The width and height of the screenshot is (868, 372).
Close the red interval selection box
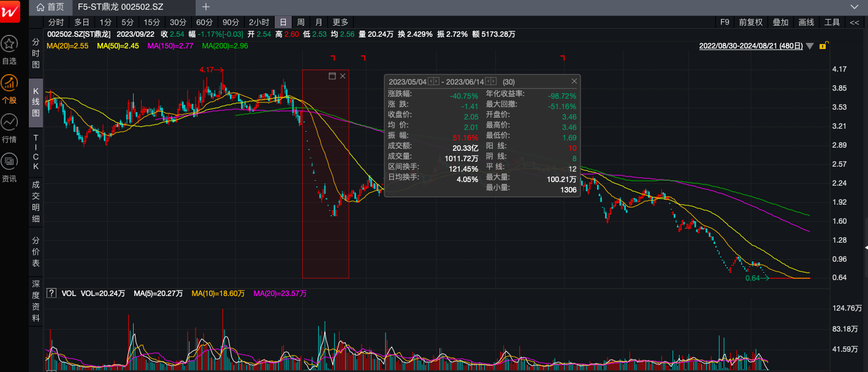coord(343,76)
